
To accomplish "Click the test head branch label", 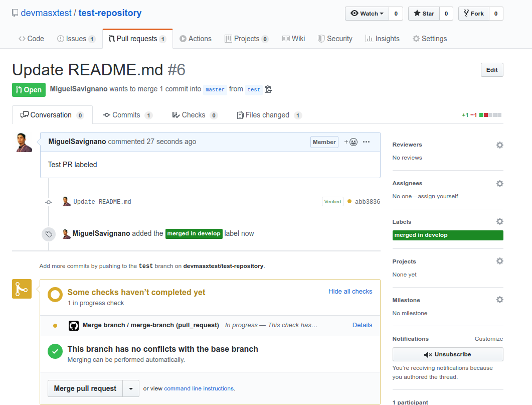I will click(x=254, y=90).
